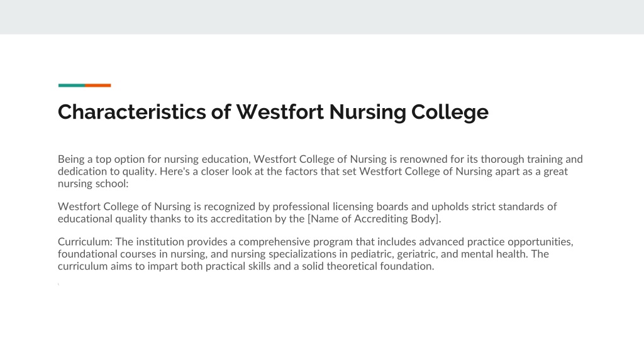Click the orange segment of the accent line
The image size is (644, 362).
tap(98, 85)
